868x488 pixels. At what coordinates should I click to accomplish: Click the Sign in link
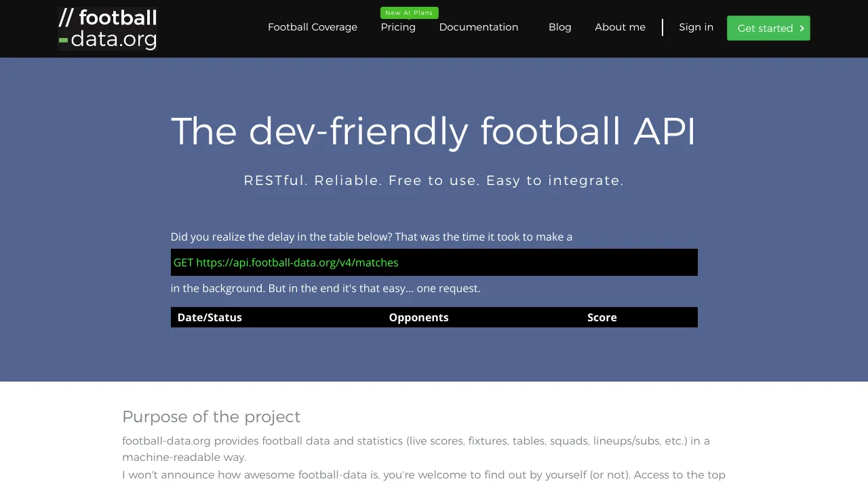(696, 27)
